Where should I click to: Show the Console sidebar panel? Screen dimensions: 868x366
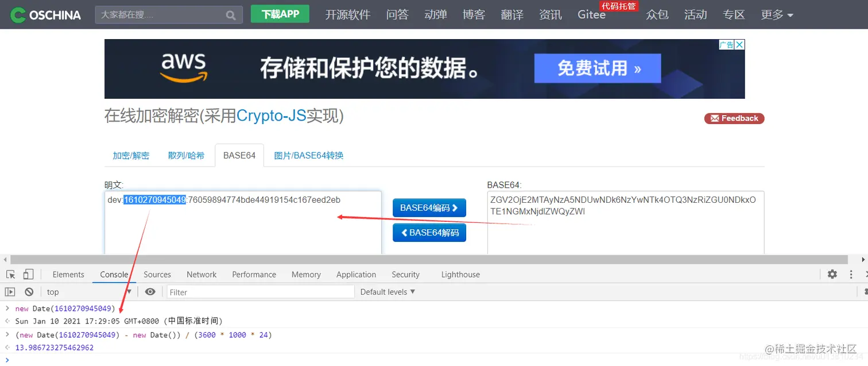click(x=10, y=291)
